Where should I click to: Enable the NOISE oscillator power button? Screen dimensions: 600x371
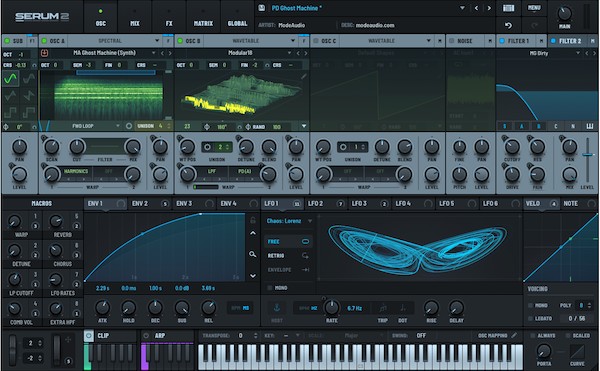tap(452, 41)
